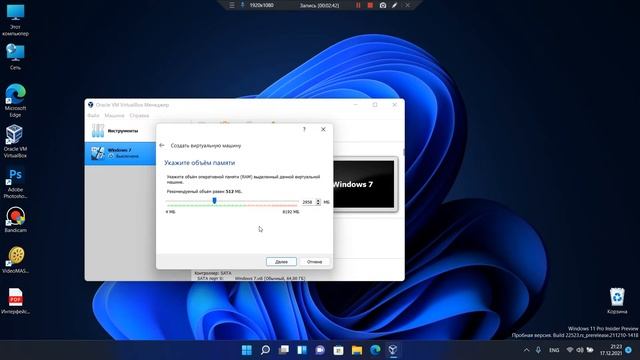The image size is (640, 360).
Task: Open the Windows Start menu
Action: coord(247,350)
